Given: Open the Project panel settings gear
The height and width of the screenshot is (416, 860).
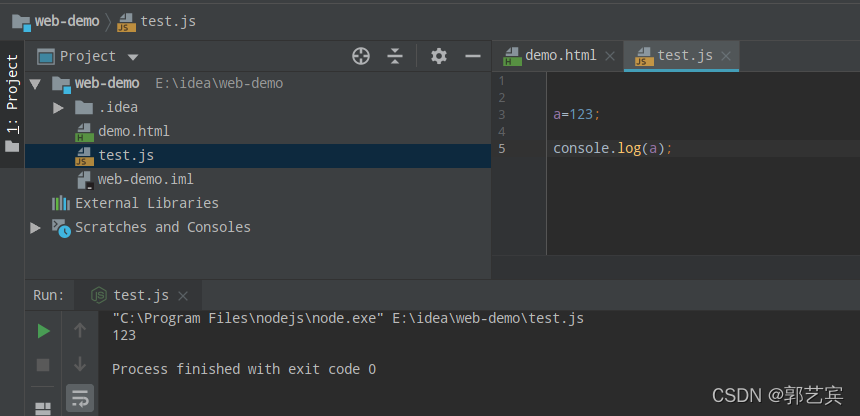Looking at the screenshot, I should 439,56.
